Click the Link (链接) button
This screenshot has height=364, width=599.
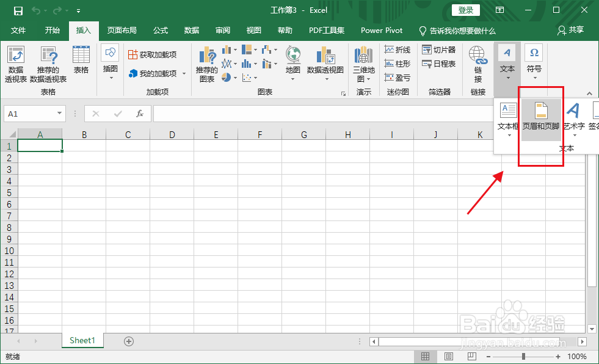click(x=478, y=64)
